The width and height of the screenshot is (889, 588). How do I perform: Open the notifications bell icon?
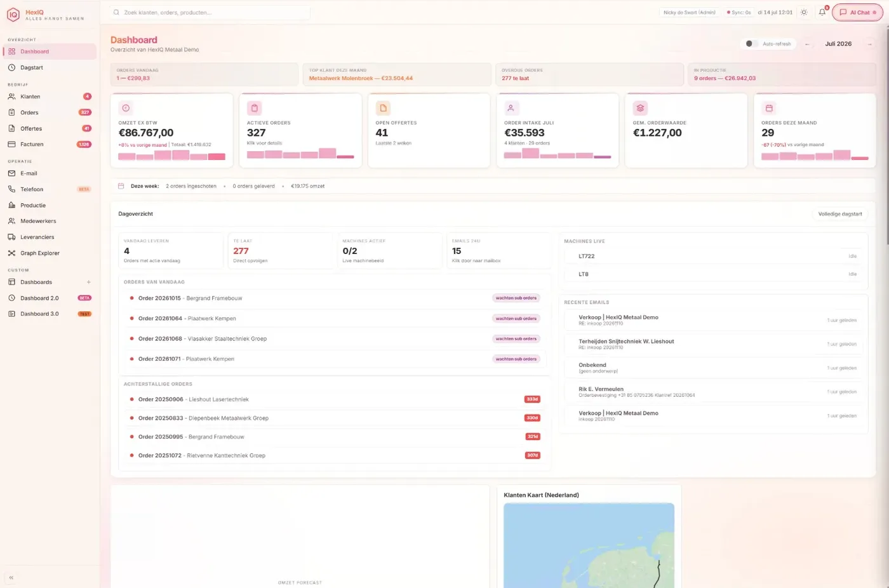click(822, 12)
